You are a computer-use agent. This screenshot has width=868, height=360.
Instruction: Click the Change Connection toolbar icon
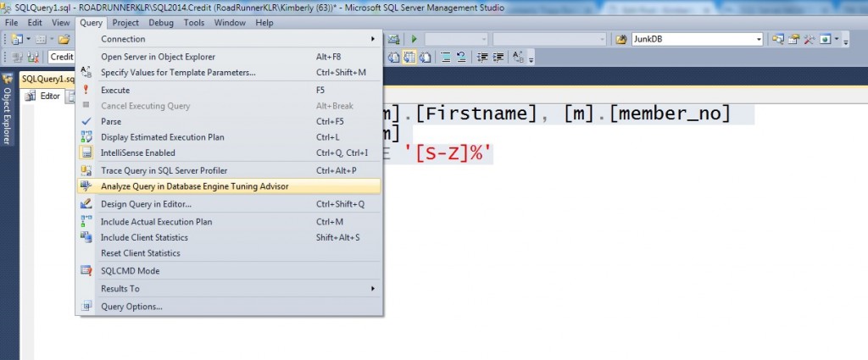(33, 57)
